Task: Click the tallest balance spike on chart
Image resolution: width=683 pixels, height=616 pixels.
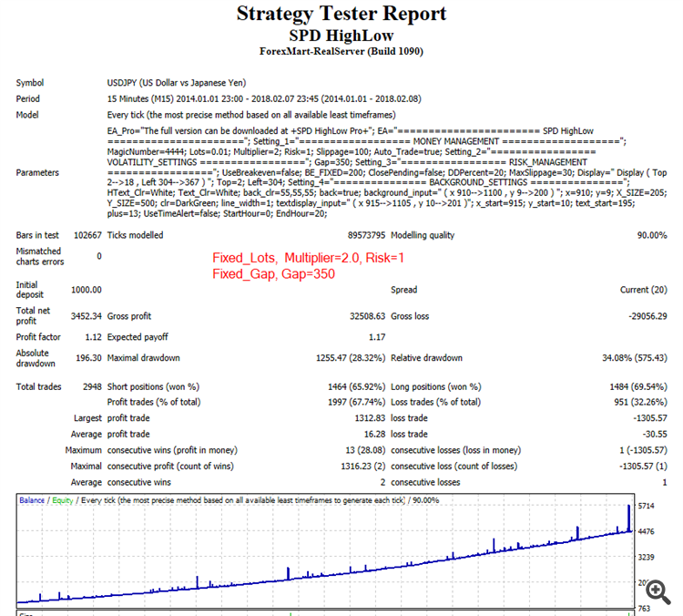Action: (x=628, y=518)
